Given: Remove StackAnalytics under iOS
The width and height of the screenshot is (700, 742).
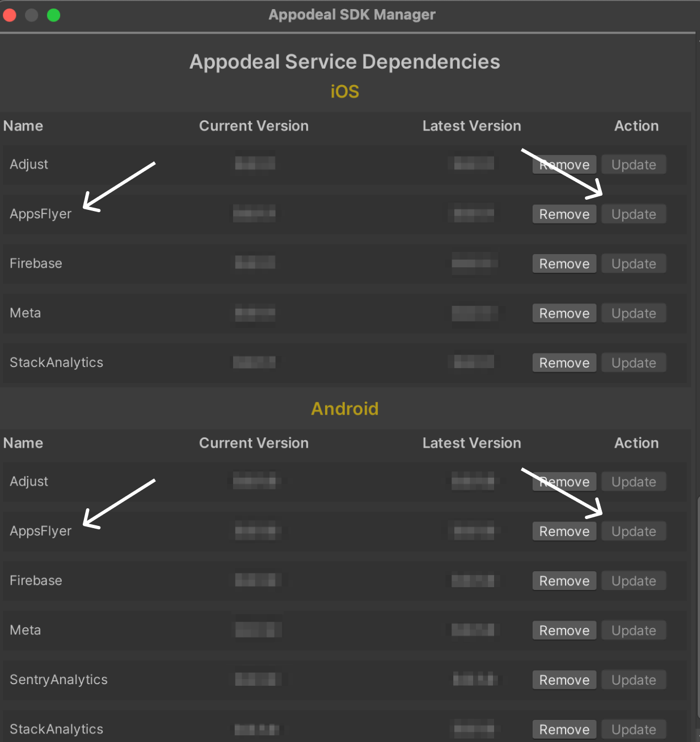Looking at the screenshot, I should click(564, 363).
